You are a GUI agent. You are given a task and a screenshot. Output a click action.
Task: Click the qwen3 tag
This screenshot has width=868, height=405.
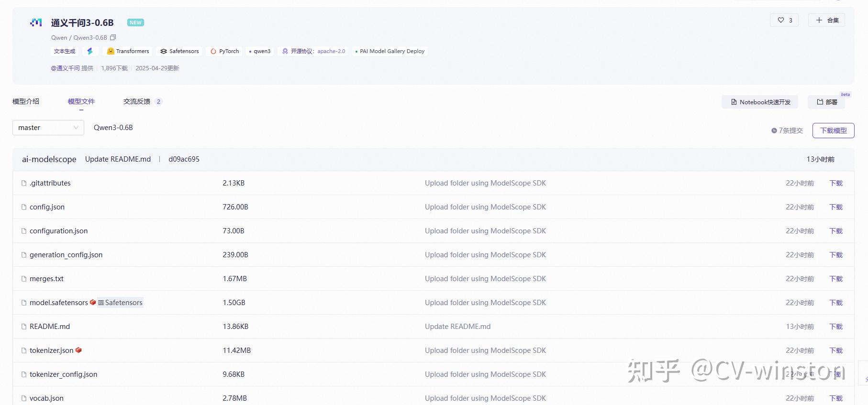pos(260,51)
